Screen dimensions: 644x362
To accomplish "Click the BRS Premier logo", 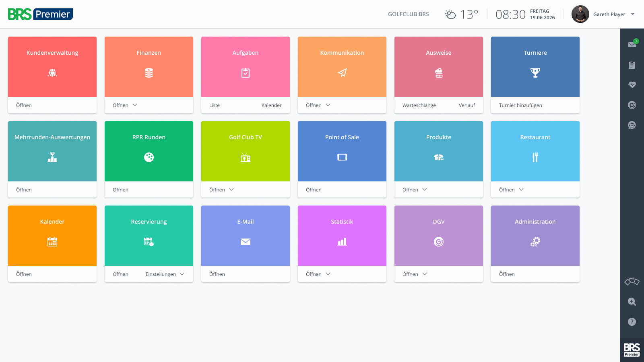I will pyautogui.click(x=40, y=14).
